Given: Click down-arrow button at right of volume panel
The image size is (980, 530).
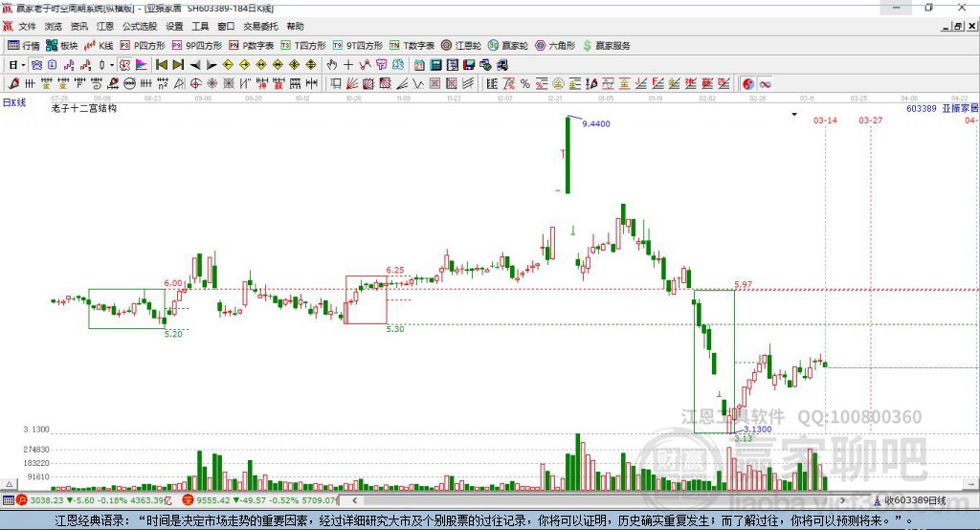Looking at the screenshot, I should pos(971,484).
